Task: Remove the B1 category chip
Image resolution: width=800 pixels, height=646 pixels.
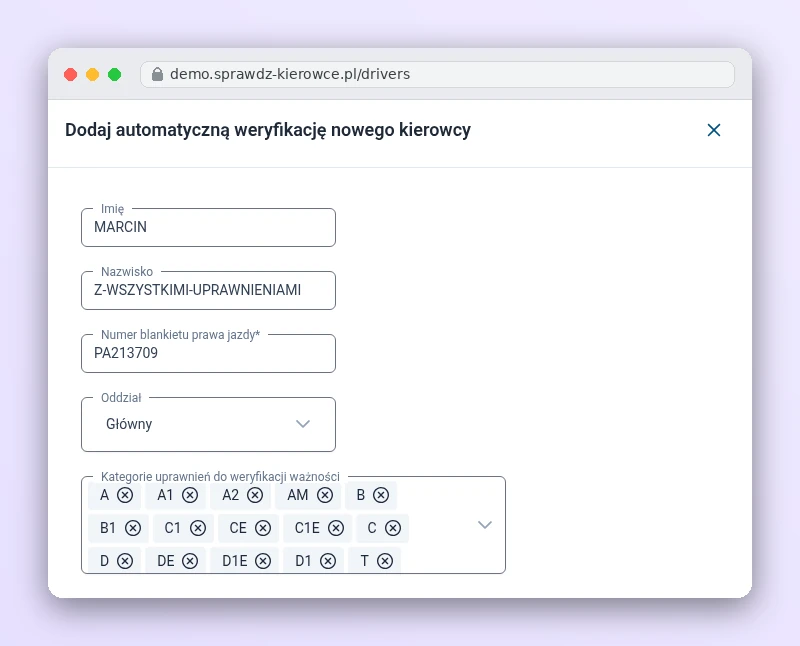Action: [133, 528]
